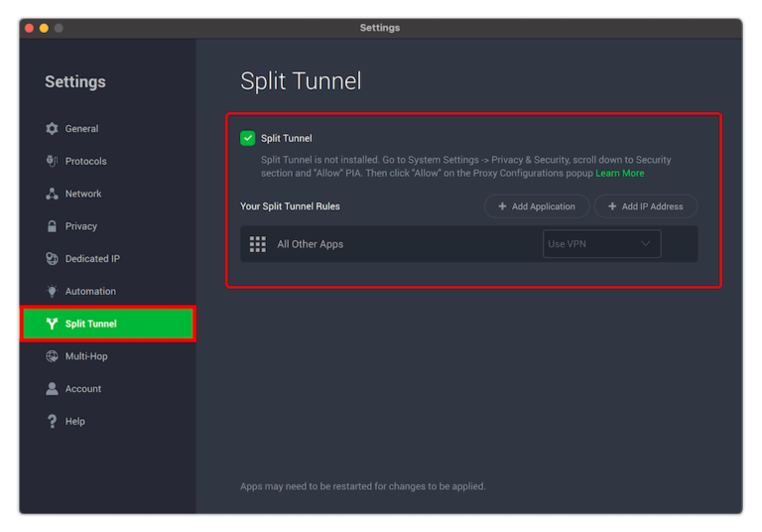Click the Split Tunnel fork icon
The image size is (762, 532).
[52, 324]
